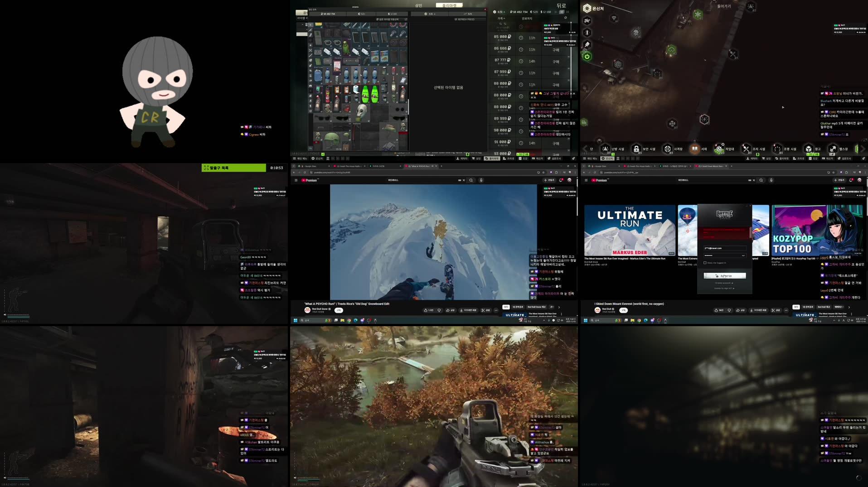Select the 서재 library book icon
Image resolution: width=868 pixels, height=487 pixels.
[x=694, y=149]
